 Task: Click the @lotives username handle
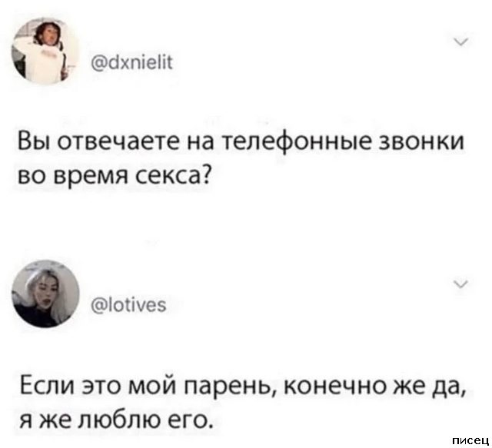point(128,306)
